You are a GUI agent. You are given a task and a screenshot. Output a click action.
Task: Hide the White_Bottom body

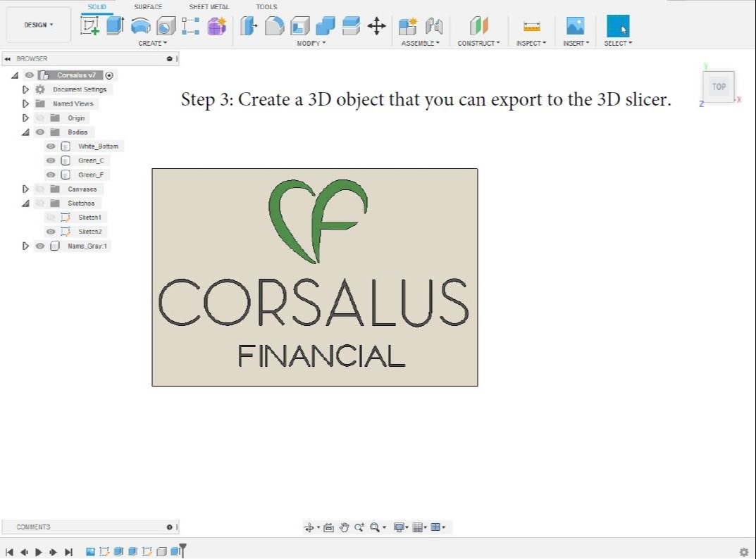tap(51, 146)
